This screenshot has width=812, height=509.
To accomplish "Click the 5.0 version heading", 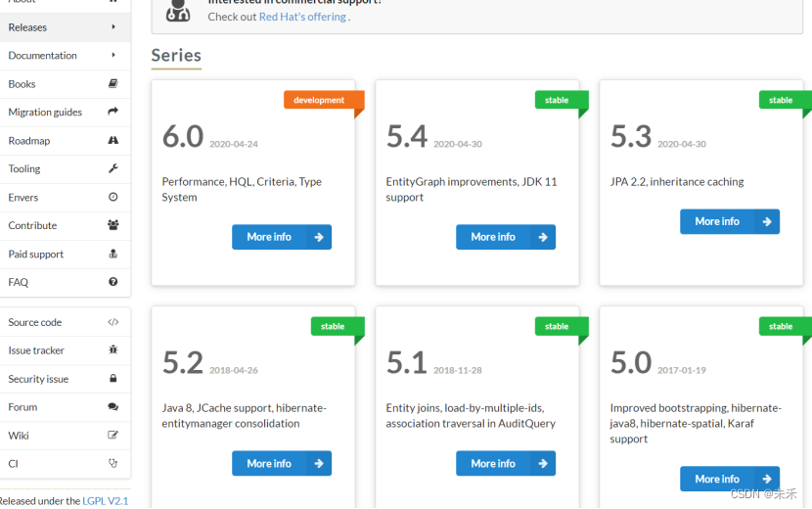I will pos(631,362).
